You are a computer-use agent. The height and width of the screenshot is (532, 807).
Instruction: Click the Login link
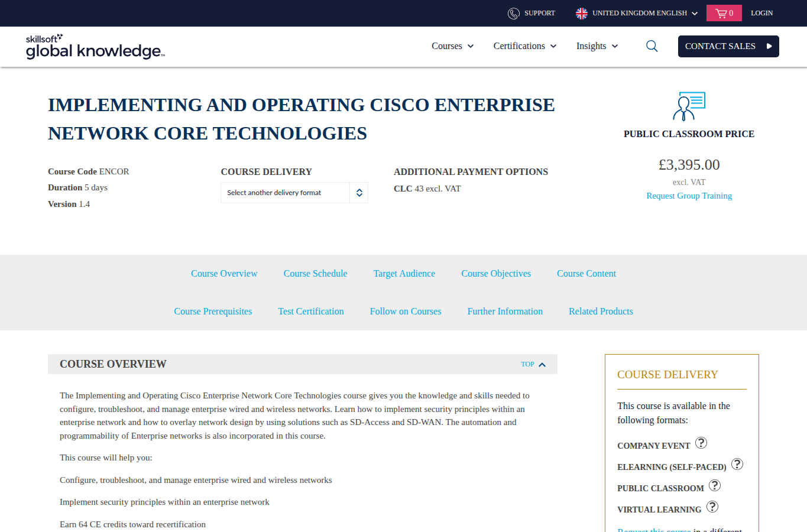click(x=761, y=13)
